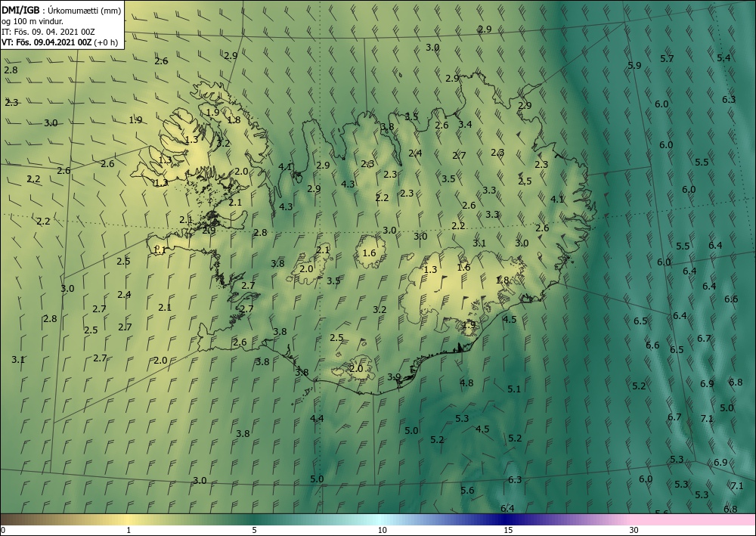Click the 'IT: Fös. 09. 04. 2021 00Z' line
This screenshot has height=536, width=756.
(x=48, y=32)
